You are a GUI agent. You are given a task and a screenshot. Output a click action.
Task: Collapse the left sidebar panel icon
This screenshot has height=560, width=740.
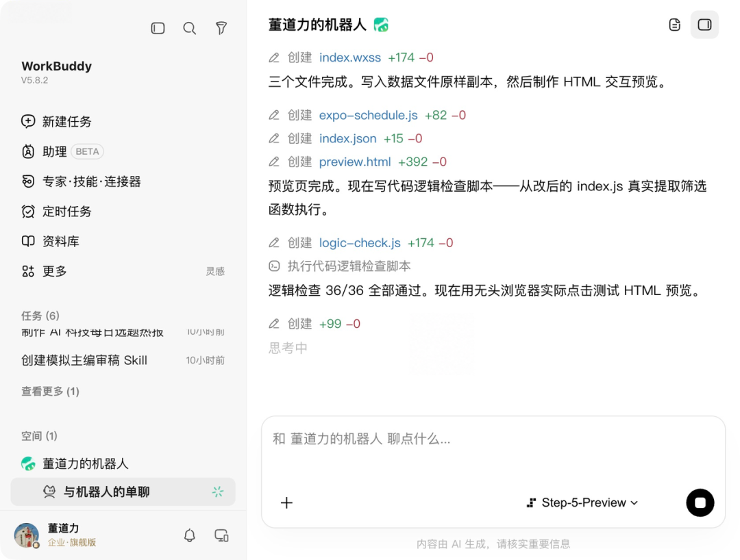coord(158,28)
